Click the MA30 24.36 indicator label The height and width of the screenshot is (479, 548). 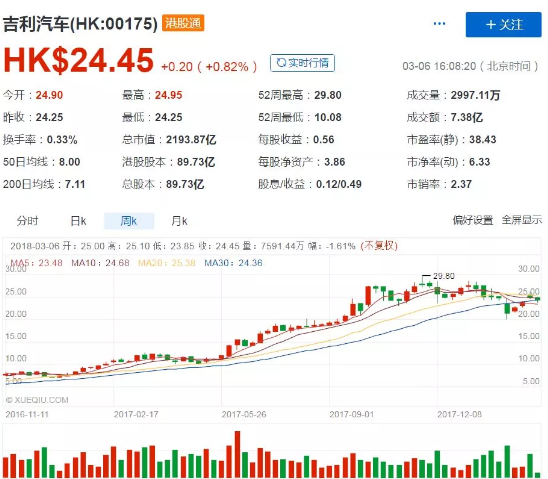[233, 263]
